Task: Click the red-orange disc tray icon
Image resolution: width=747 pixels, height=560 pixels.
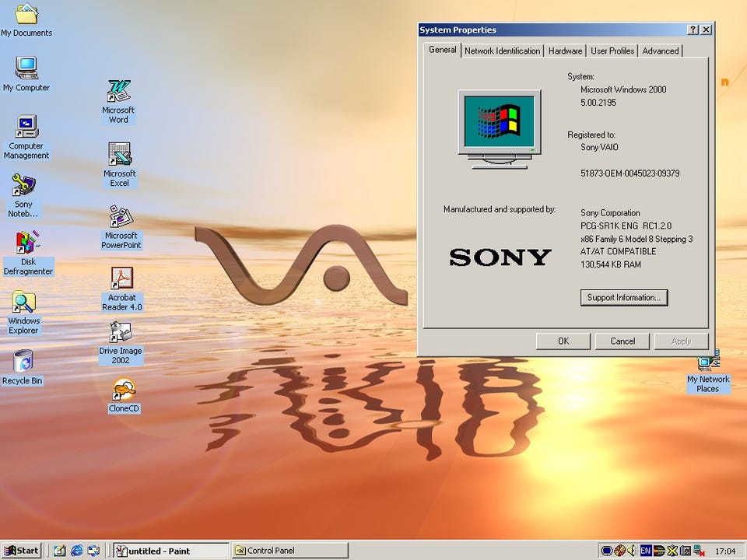Action: [x=620, y=551]
